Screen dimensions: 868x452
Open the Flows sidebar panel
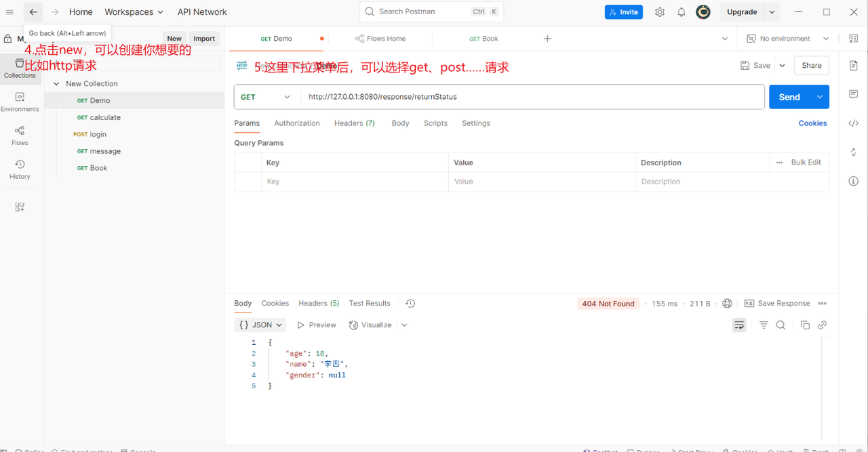[x=20, y=136]
